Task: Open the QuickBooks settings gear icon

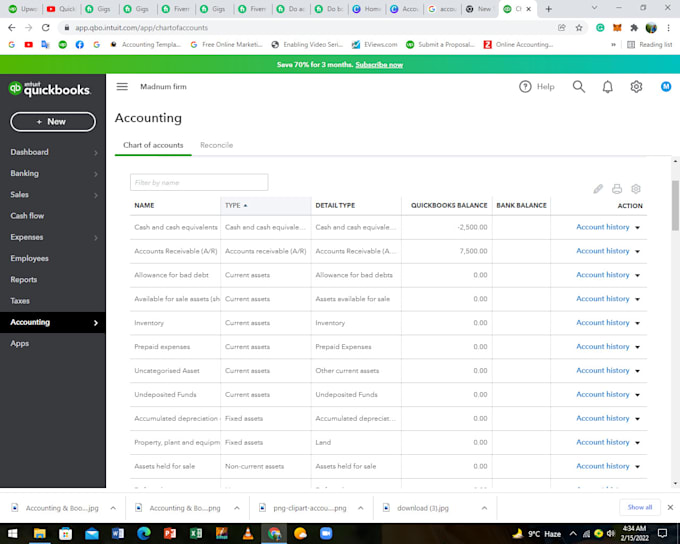Action: [x=636, y=87]
